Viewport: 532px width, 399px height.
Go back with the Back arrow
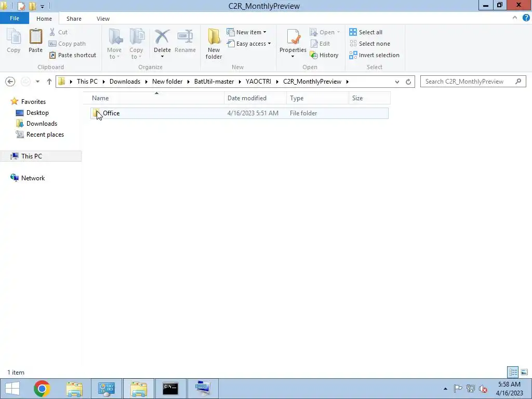[x=10, y=82]
